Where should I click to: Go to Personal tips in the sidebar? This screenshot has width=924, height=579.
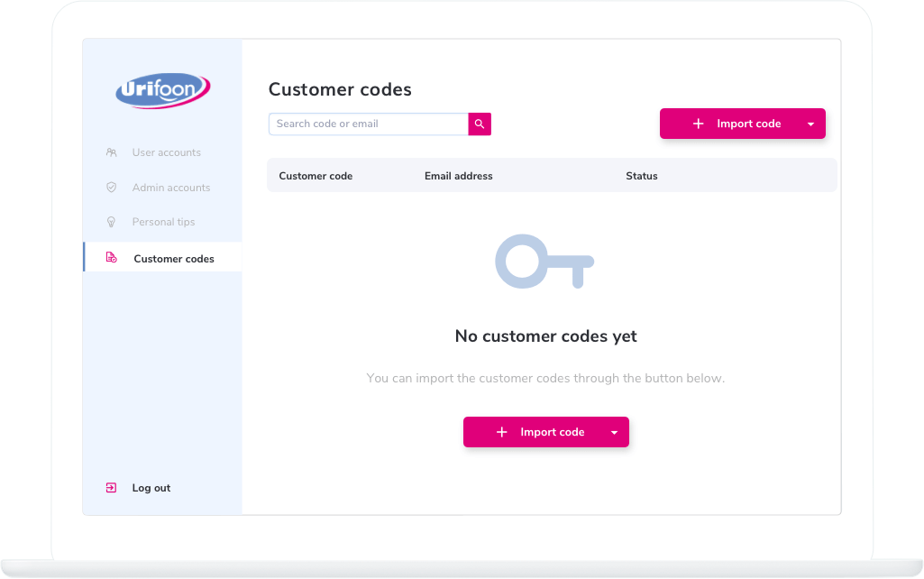tap(163, 222)
